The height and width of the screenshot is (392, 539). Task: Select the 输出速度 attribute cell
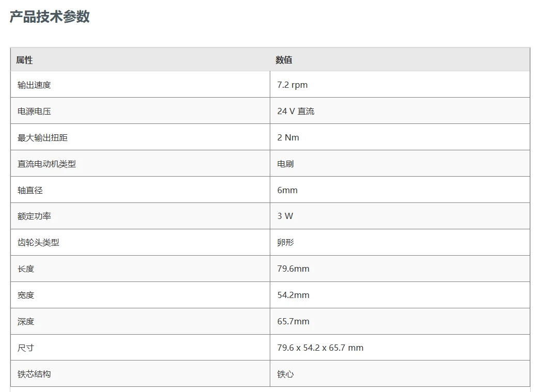tap(34, 85)
